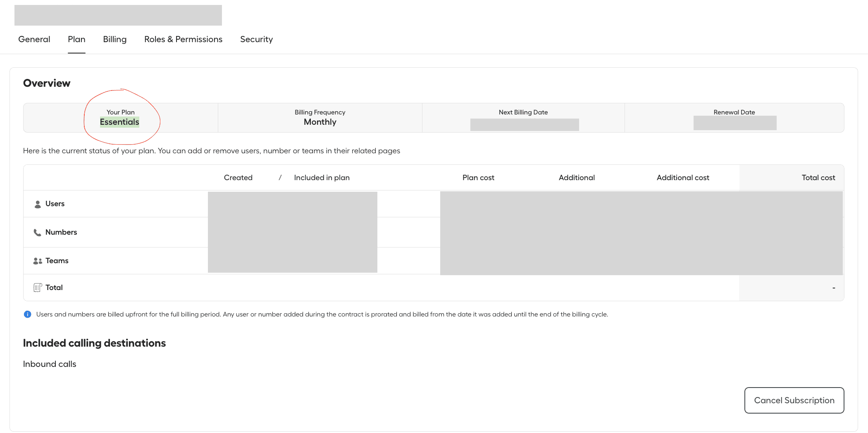Viewport: 868px width, 433px height.
Task: Click the Overview heading
Action: pos(46,83)
